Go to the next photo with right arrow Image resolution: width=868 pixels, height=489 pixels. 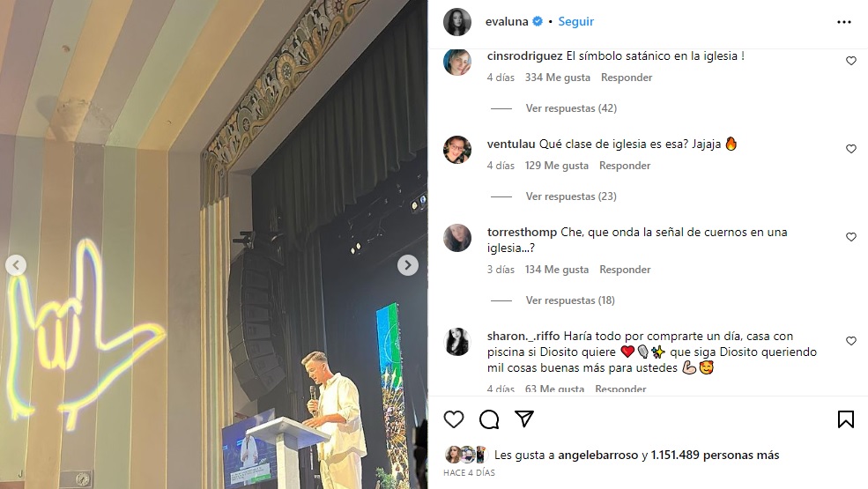click(x=407, y=265)
